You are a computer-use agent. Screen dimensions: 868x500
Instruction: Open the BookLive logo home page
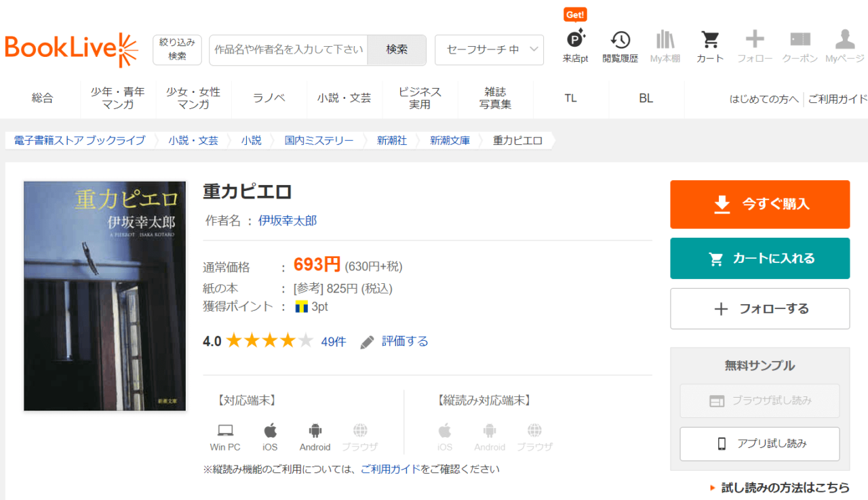(x=71, y=50)
